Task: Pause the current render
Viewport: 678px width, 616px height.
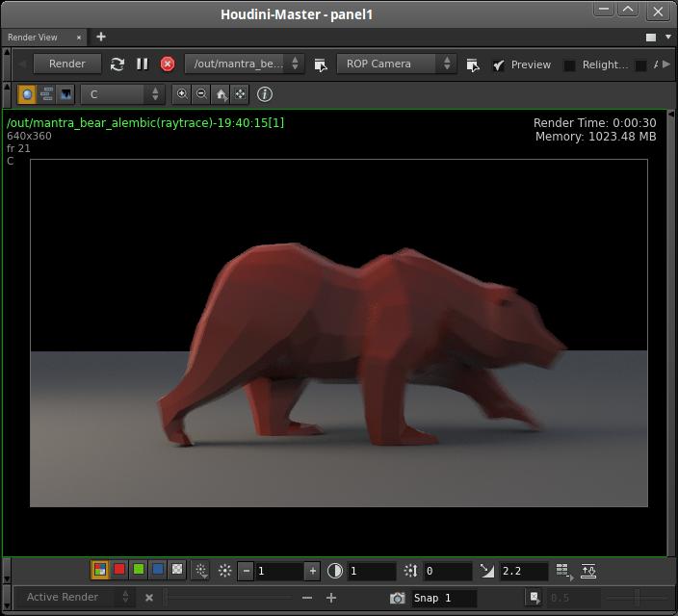Action: (x=142, y=64)
